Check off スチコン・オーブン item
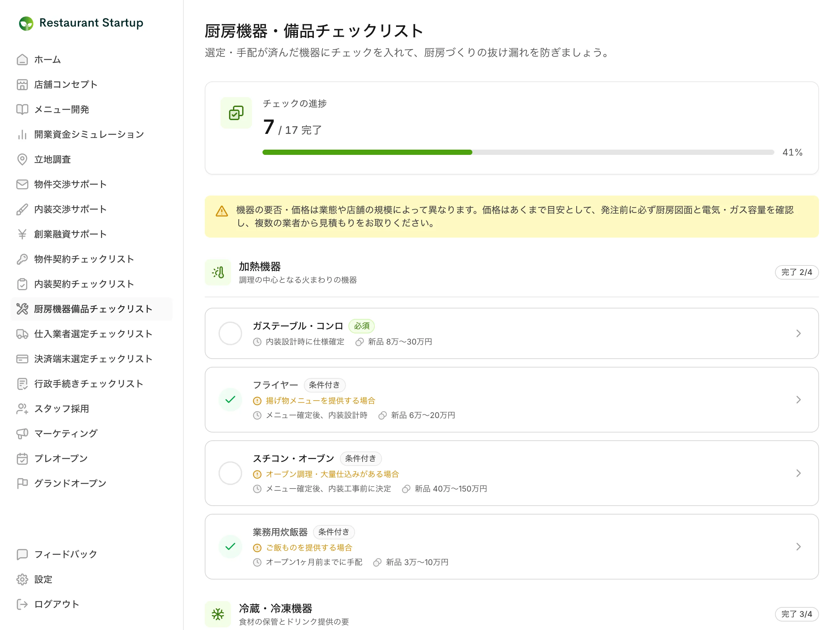840x630 pixels. coord(230,473)
